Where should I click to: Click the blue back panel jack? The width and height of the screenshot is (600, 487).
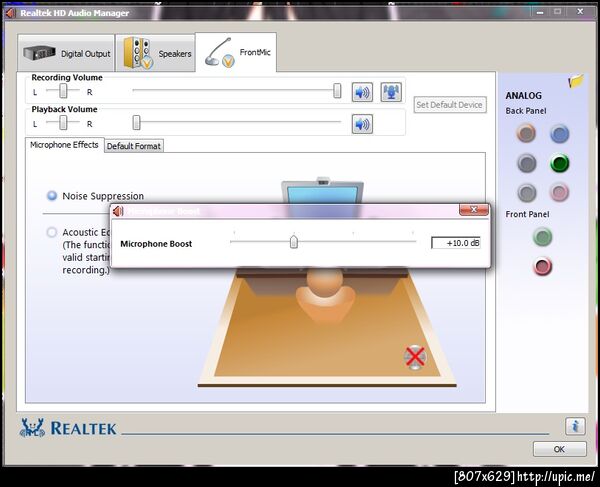pyautogui.click(x=559, y=134)
